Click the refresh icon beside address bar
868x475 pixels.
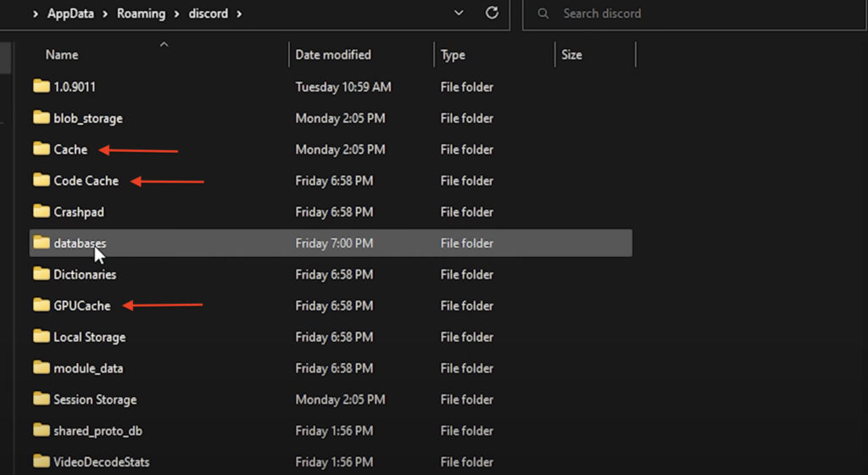click(x=492, y=14)
